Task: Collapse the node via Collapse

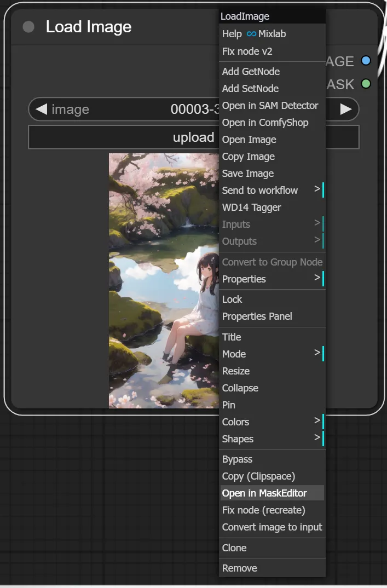Action: [x=272, y=388]
